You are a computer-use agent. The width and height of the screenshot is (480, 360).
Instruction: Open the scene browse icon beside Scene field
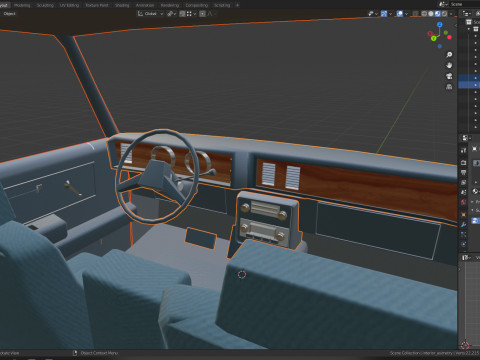(x=443, y=4)
